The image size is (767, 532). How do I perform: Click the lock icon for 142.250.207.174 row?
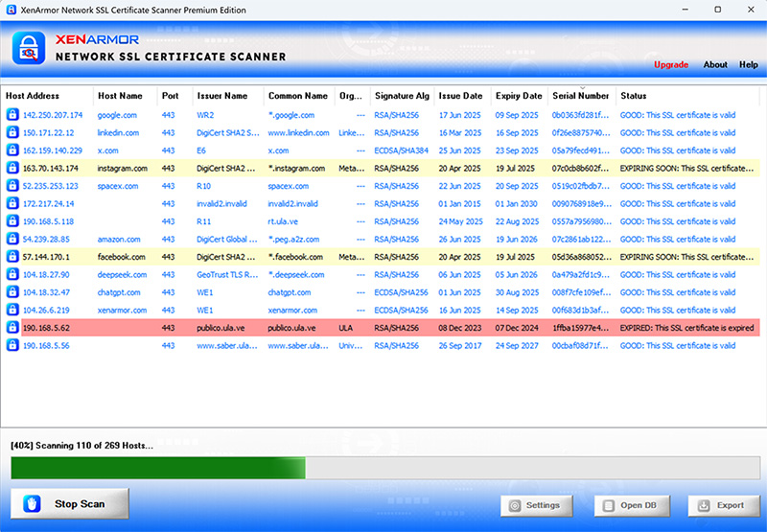tap(12, 115)
